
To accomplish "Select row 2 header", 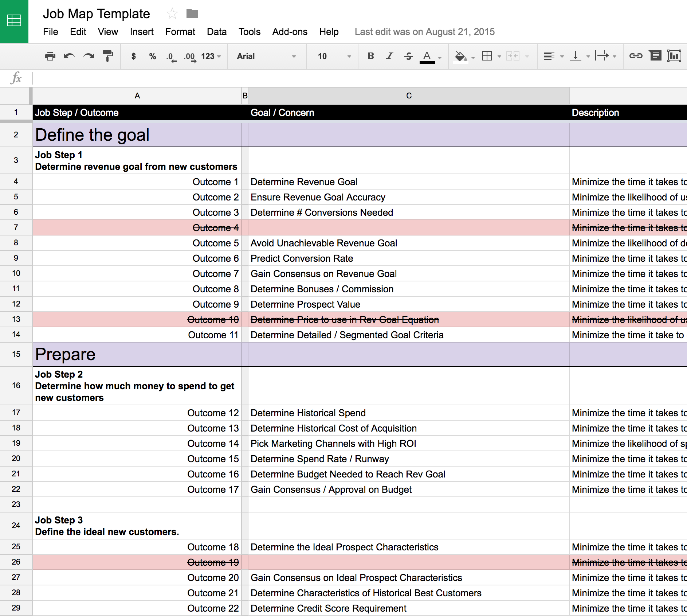I will (16, 135).
